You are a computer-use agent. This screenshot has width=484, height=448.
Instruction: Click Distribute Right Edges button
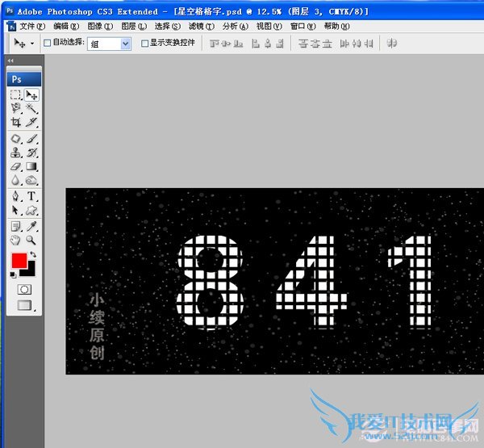369,44
